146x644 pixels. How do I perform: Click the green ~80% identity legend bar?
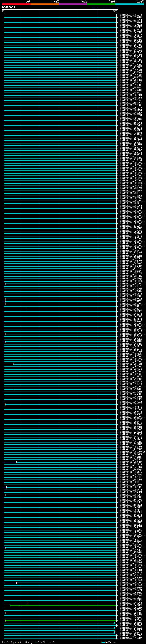[x=101, y=4]
